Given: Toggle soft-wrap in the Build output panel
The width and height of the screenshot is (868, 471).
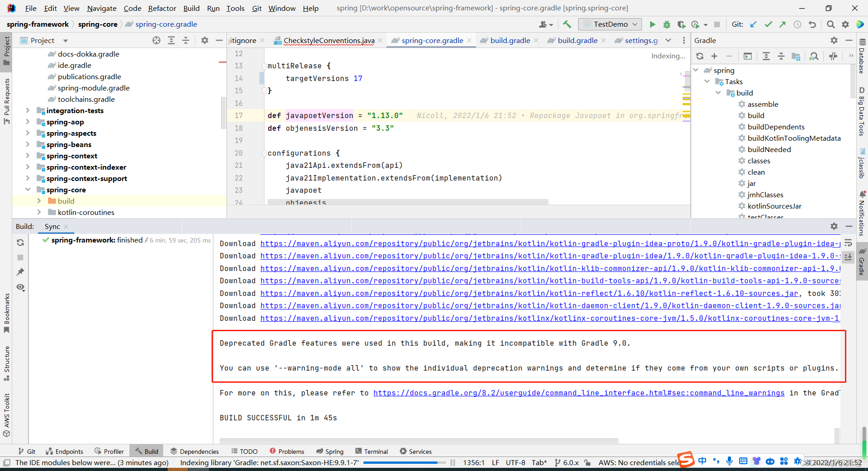Looking at the screenshot, I should tap(848, 243).
